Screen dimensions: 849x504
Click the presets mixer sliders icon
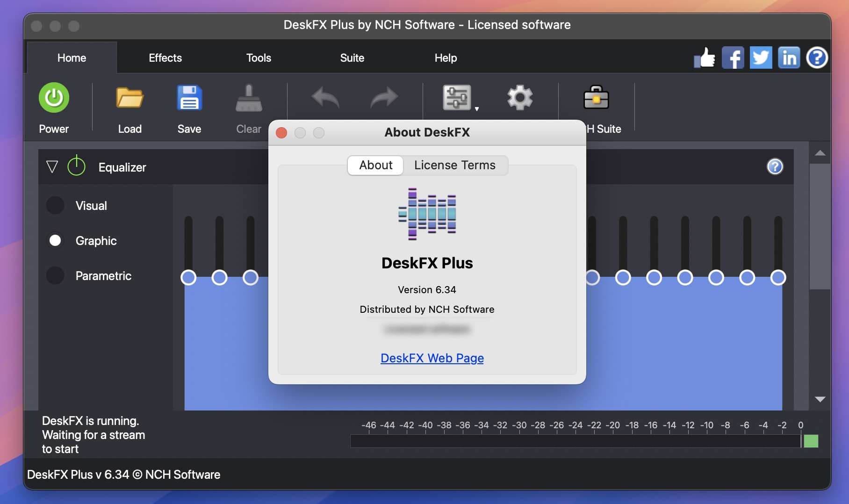(457, 98)
